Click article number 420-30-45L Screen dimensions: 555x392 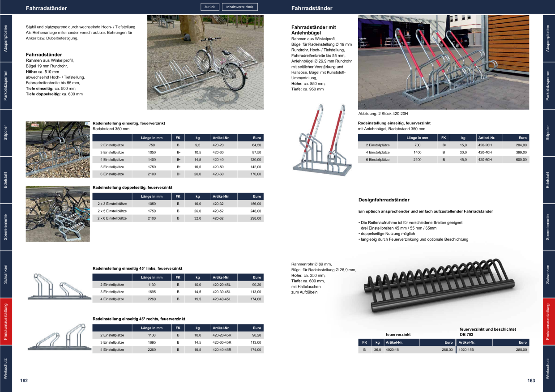click(x=222, y=292)
